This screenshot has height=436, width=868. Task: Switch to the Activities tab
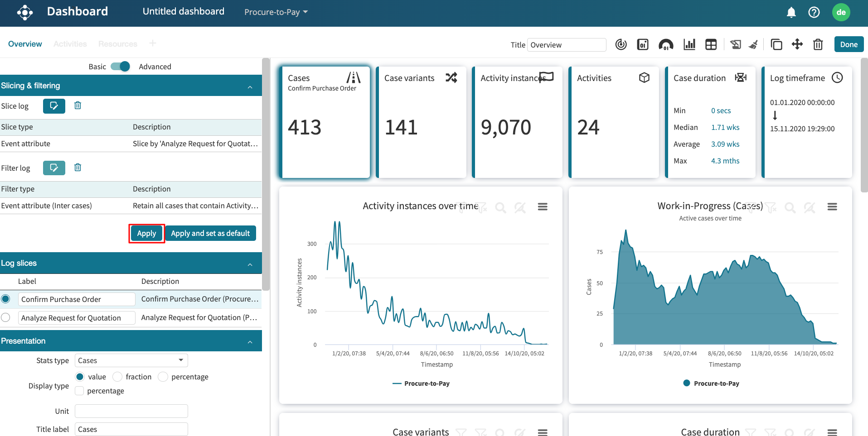click(70, 44)
